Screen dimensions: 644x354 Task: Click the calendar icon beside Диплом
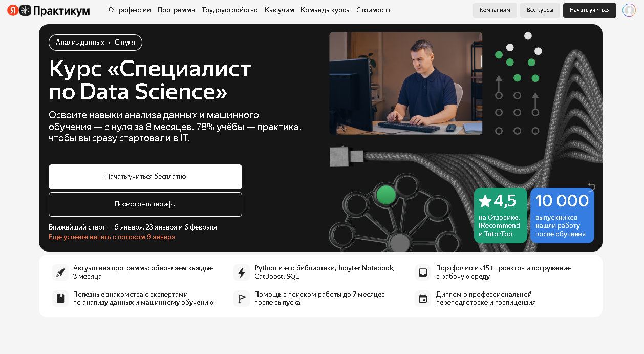coord(423,299)
